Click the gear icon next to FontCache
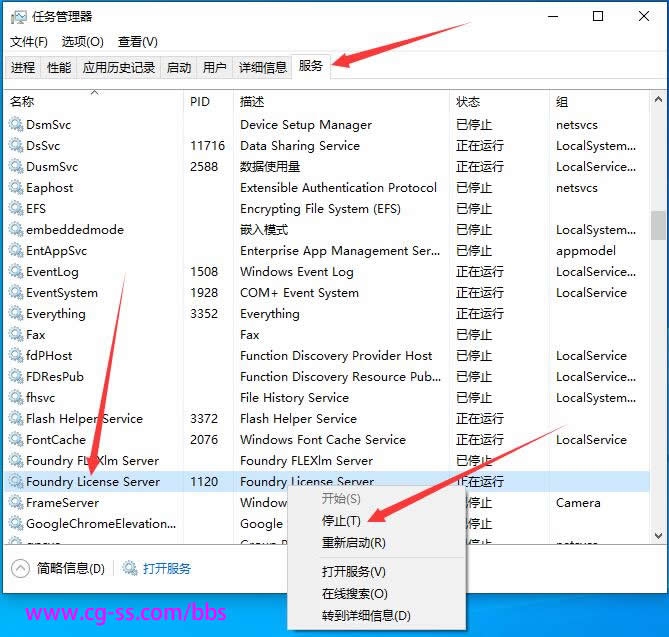This screenshot has height=637, width=669. 15,440
